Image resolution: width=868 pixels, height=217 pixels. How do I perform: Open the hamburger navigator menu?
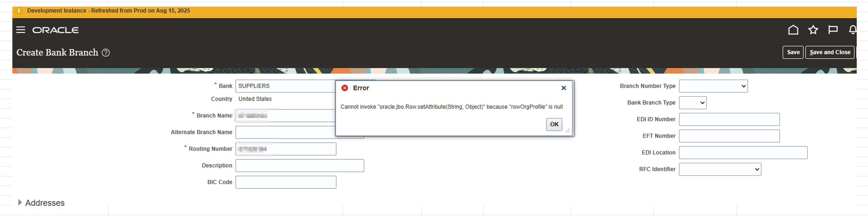(x=21, y=30)
